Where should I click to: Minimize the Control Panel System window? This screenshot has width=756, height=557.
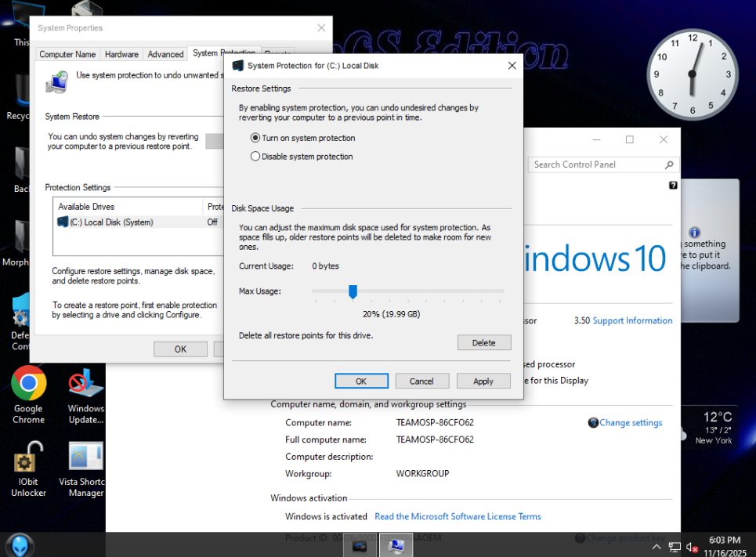tap(596, 139)
